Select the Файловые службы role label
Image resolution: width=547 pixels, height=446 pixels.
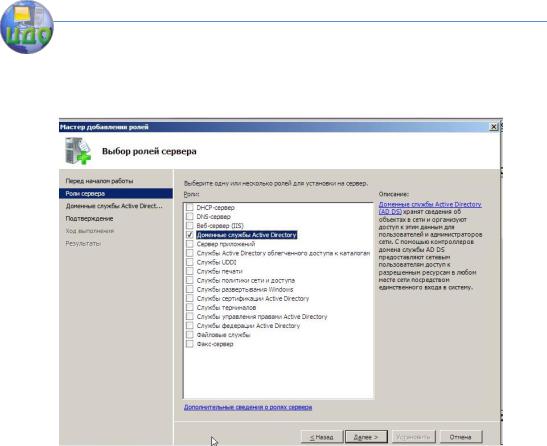223,334
